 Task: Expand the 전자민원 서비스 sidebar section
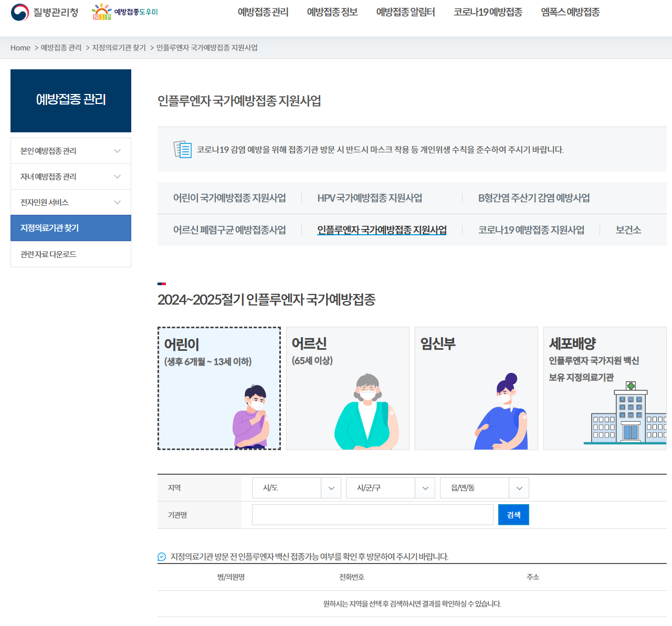click(x=70, y=202)
